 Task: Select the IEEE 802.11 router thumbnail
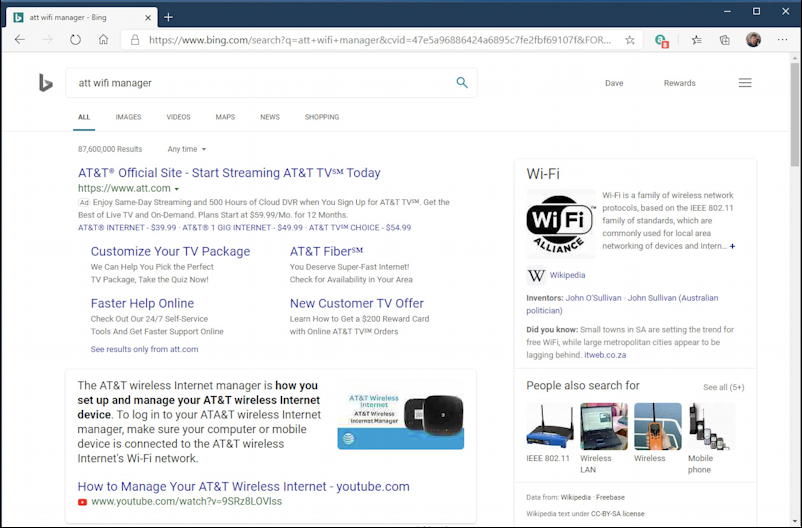[x=550, y=426]
